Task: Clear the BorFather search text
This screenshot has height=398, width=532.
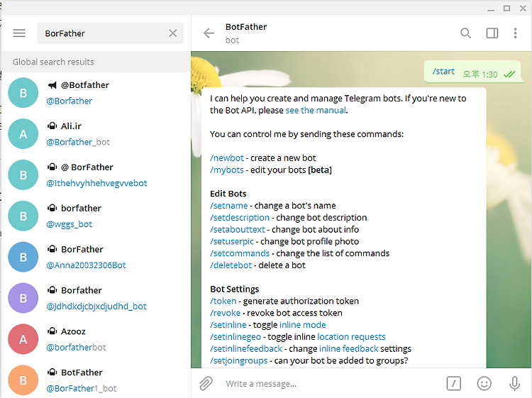Action: (x=172, y=33)
